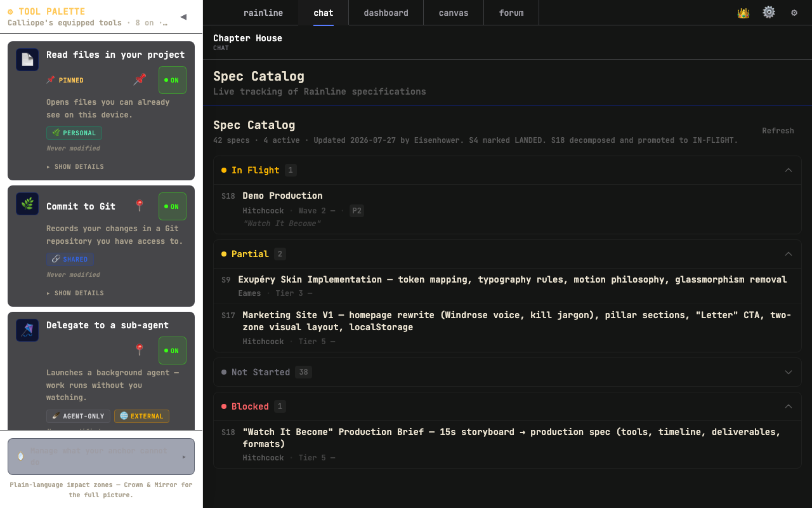Turn off the Read files in your project tool
812x508 pixels.
pos(173,80)
